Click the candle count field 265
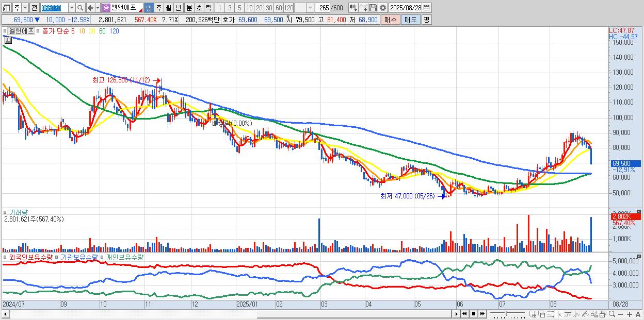 coord(323,8)
